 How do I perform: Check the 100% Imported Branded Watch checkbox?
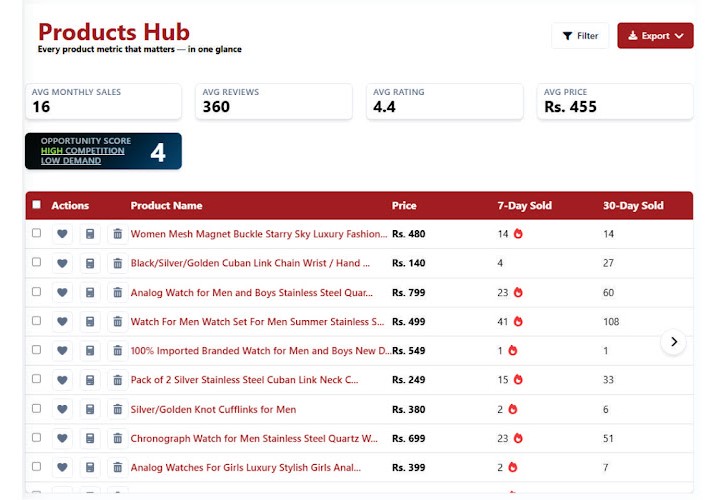coord(36,349)
